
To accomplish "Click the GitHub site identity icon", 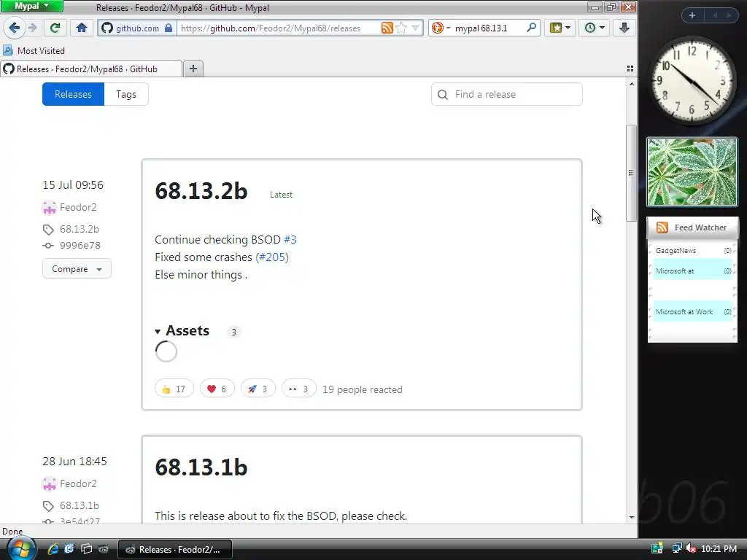I will pos(108,28).
